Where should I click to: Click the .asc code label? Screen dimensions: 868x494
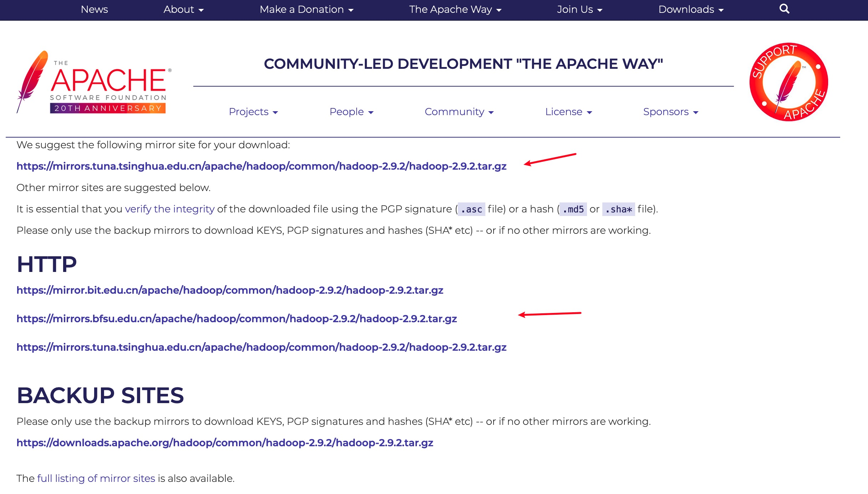click(471, 209)
